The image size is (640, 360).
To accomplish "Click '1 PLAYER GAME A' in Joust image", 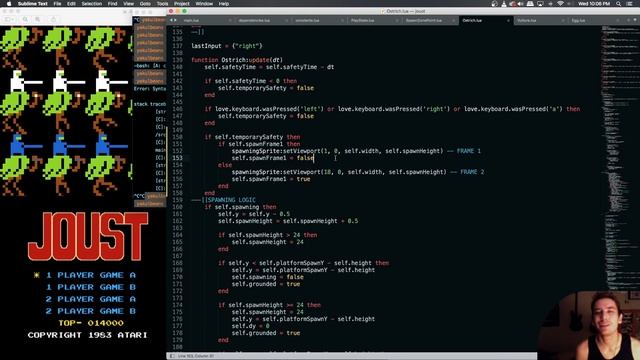I will (91, 275).
